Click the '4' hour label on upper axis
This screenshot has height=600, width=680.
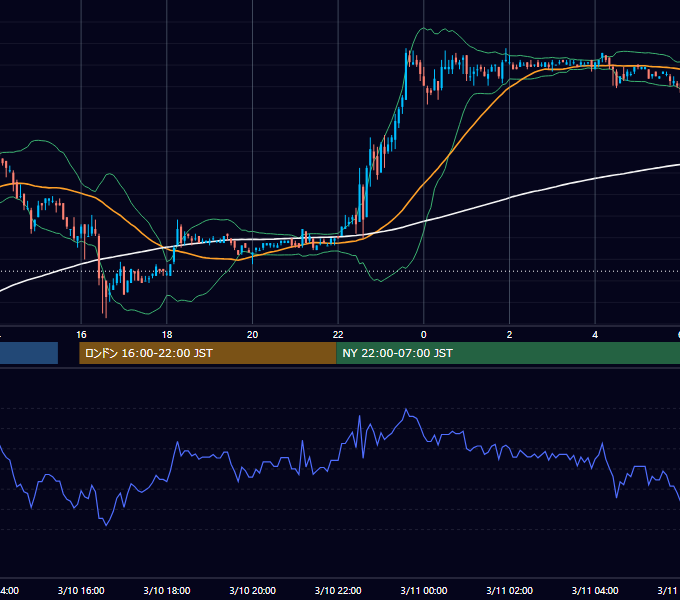(595, 335)
